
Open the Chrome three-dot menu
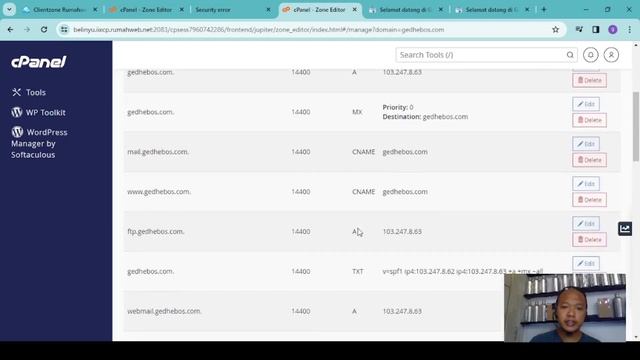point(629,29)
